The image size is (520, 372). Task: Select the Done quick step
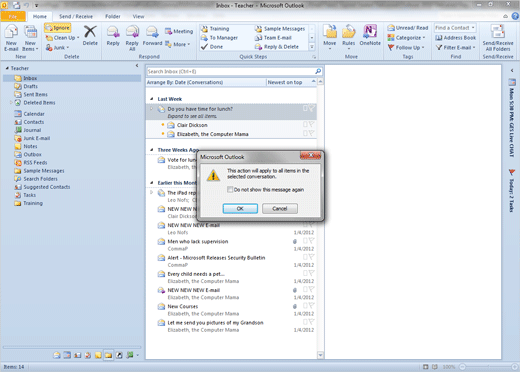[212, 47]
